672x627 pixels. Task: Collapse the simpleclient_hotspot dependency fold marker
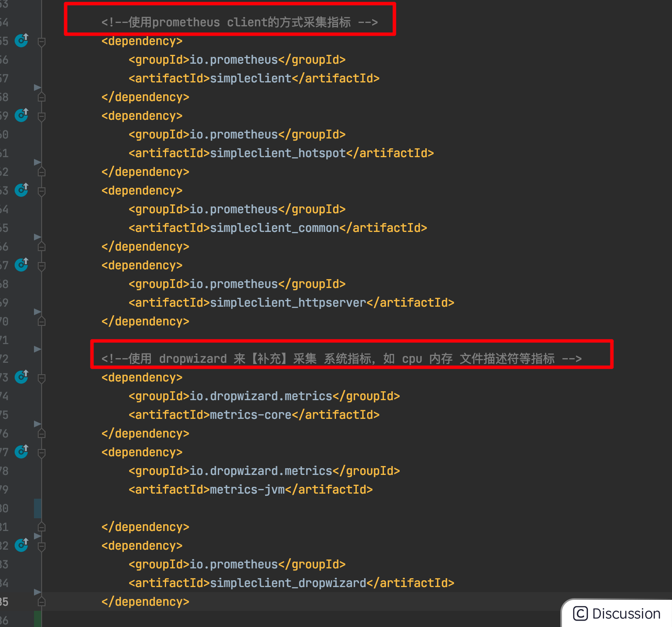42,116
